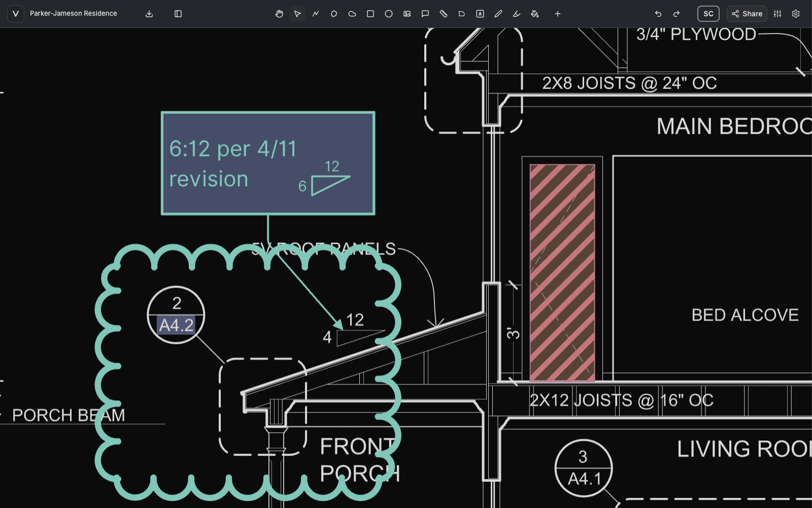
Task: Open the SC user avatar
Action: tap(708, 14)
